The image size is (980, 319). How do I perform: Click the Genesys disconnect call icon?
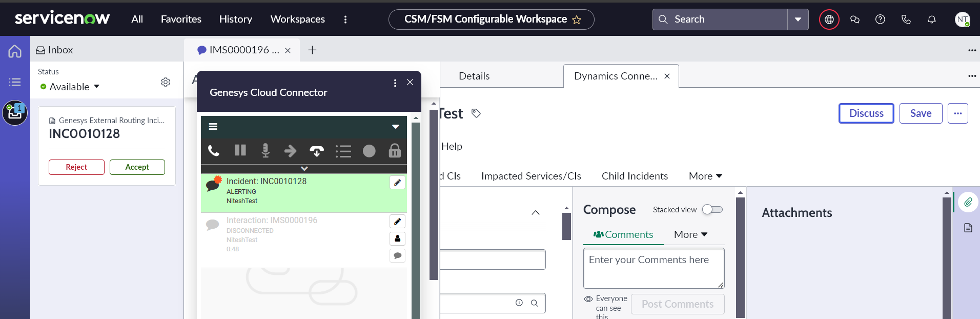tap(317, 151)
